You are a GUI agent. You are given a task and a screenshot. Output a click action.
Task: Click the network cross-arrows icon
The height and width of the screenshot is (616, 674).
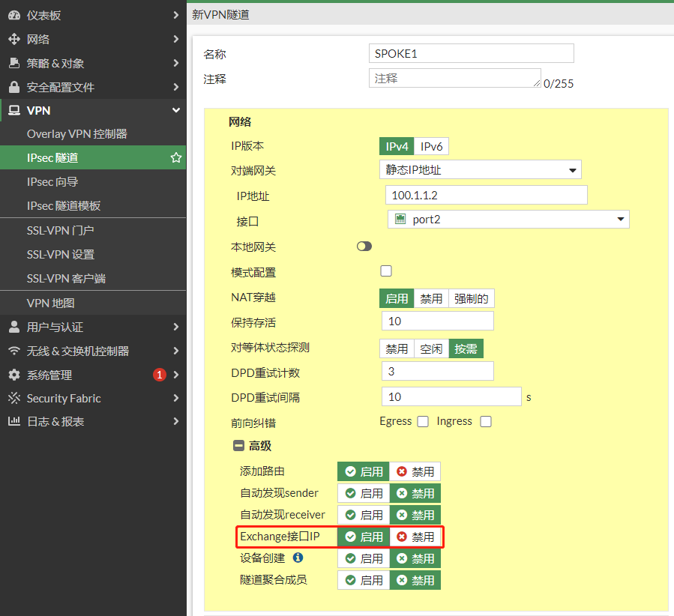point(13,39)
